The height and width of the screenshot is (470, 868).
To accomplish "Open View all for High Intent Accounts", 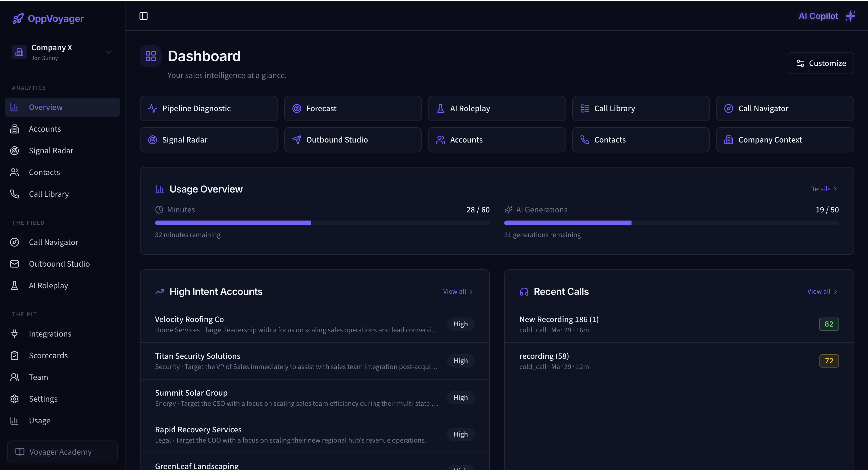I will click(458, 291).
